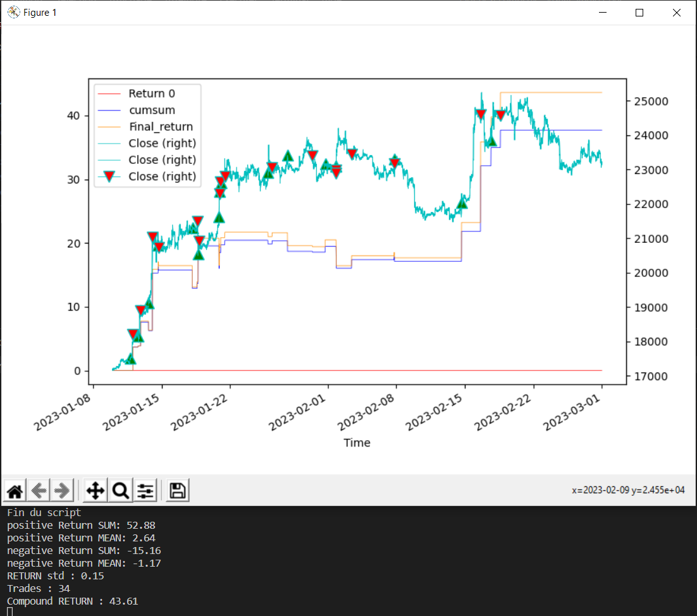697x616 pixels.
Task: Click the 'Compound RETURN : 43.61' console line
Action: coord(71,601)
